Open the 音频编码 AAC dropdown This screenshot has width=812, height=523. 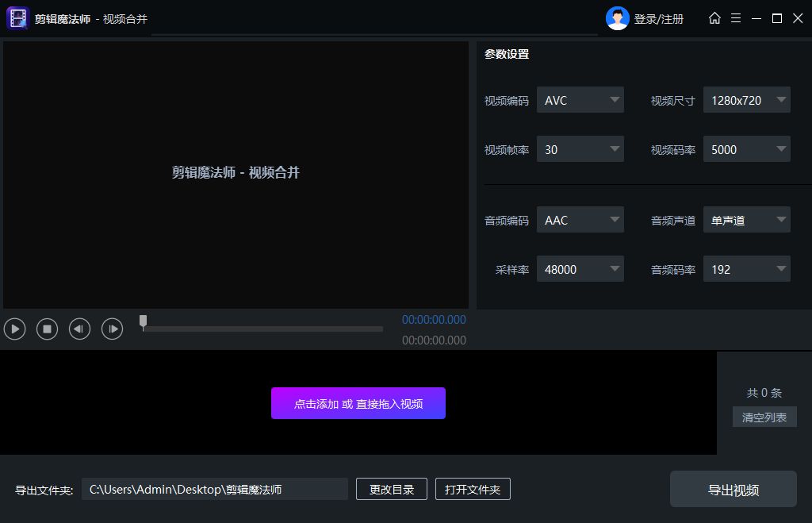pyautogui.click(x=580, y=220)
